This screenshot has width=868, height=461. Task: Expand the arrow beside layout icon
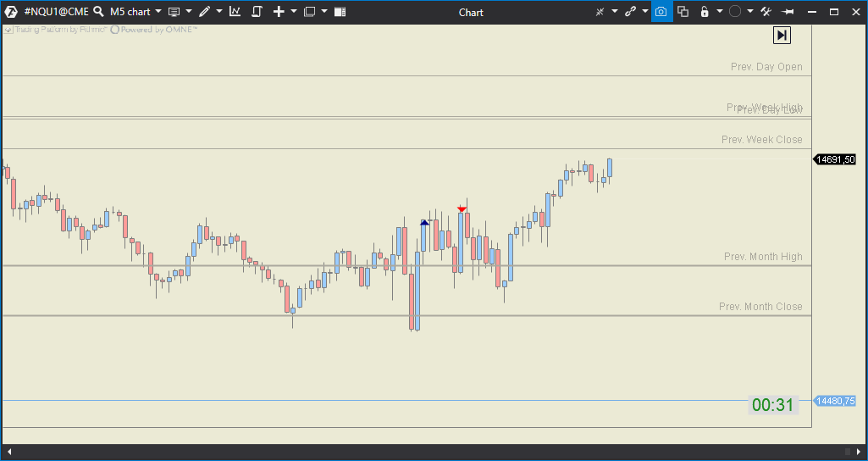coord(324,12)
